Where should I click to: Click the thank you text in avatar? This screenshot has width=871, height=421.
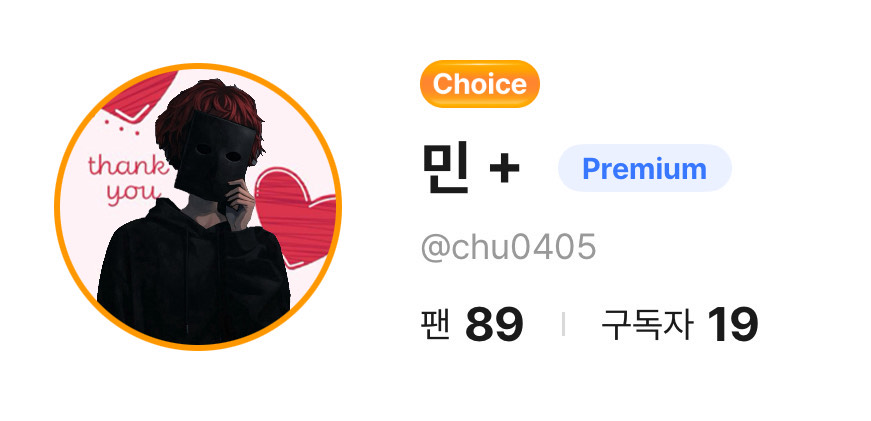(x=129, y=179)
